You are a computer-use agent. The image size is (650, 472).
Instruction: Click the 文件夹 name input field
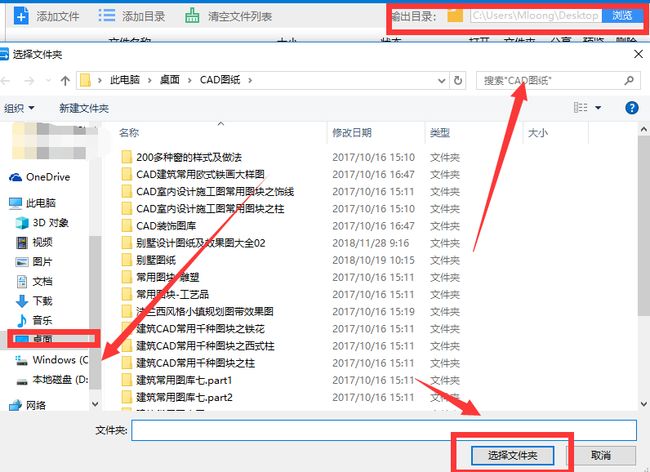tap(384, 430)
